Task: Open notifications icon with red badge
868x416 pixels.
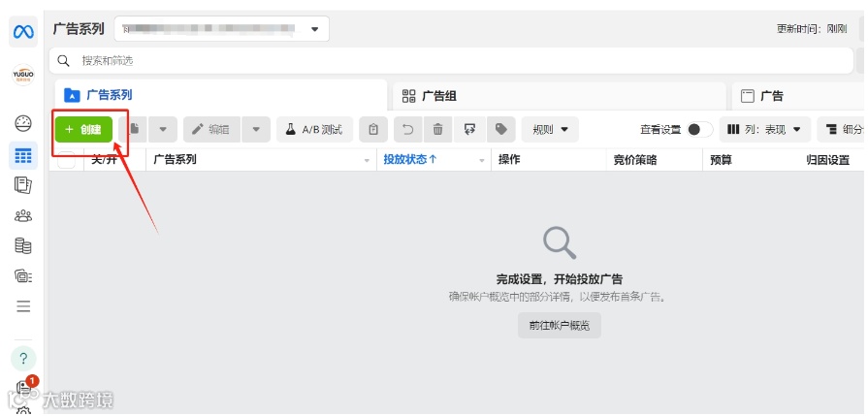Action: [x=24, y=387]
